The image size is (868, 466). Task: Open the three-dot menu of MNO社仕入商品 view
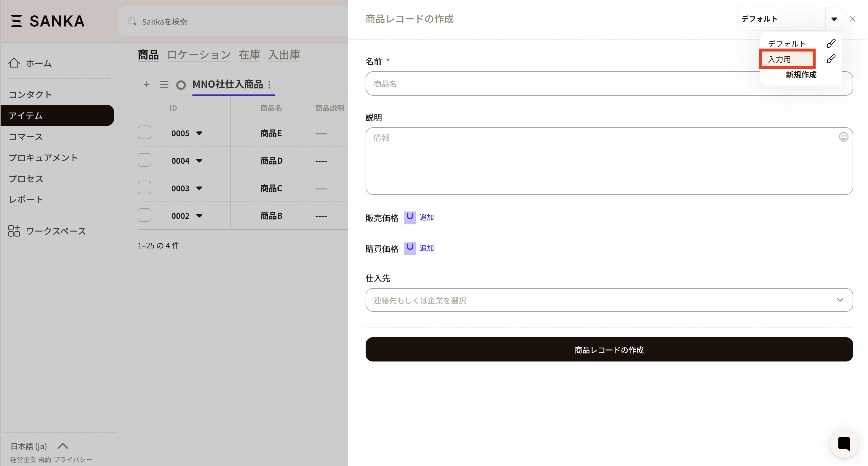point(269,84)
